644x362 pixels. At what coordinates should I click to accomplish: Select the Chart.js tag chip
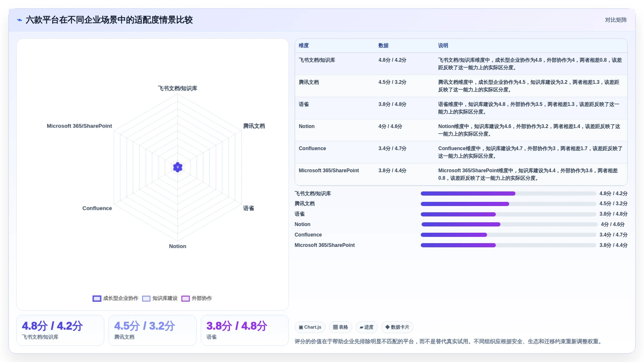point(310,327)
